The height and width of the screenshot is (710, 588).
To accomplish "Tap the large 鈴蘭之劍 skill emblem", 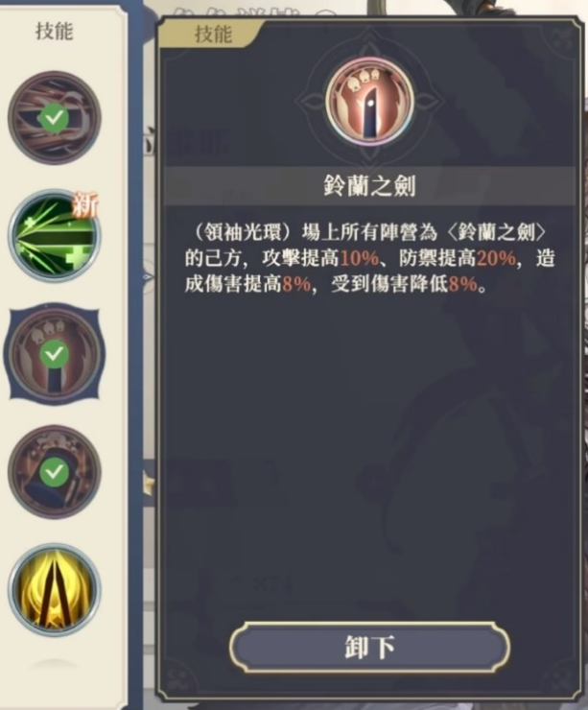I will tap(369, 102).
